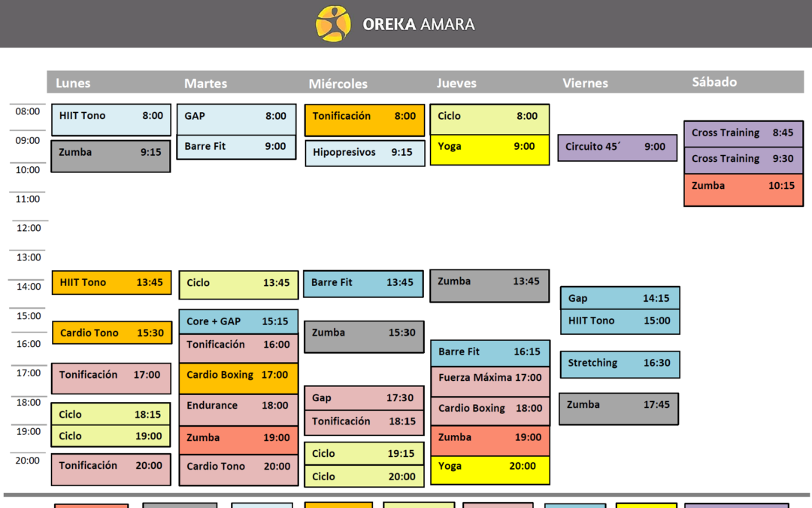Open Tuesday Tonificación 16:00 class
812x508 pixels.
tap(239, 348)
